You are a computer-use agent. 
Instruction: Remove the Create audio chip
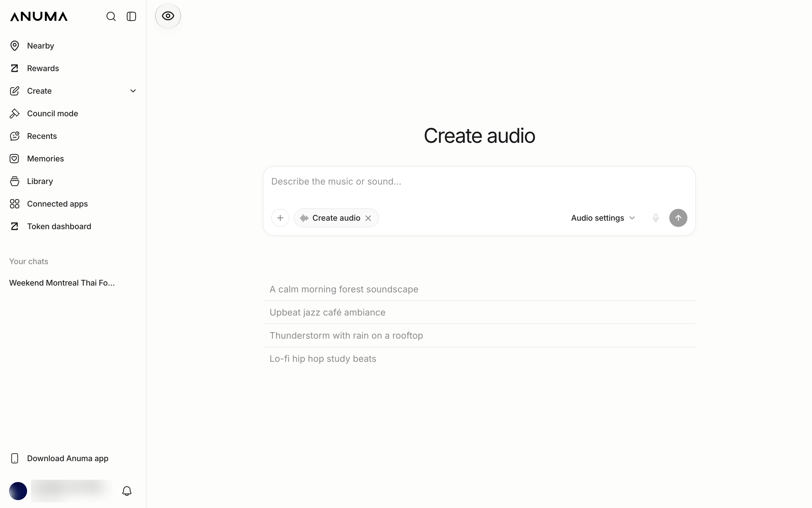point(368,218)
